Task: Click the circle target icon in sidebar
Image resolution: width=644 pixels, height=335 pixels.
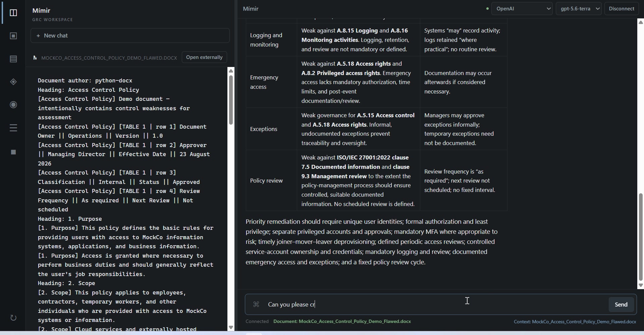Action: (13, 105)
